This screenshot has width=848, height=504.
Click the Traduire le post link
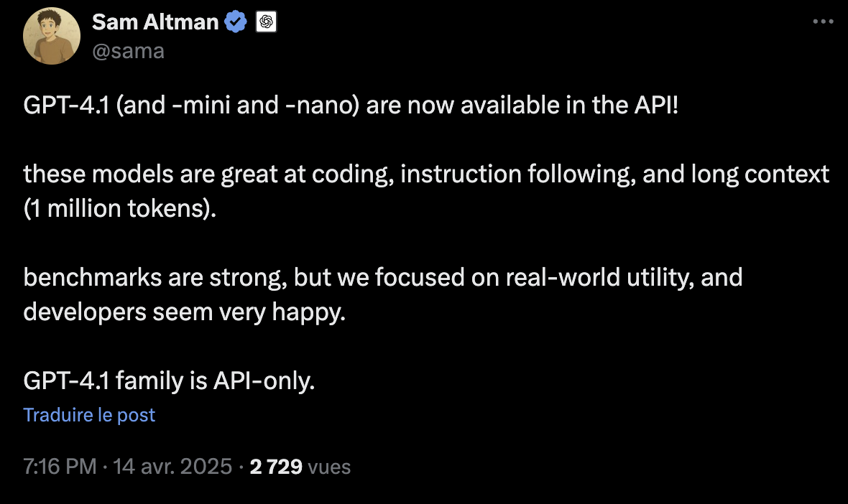pyautogui.click(x=89, y=415)
